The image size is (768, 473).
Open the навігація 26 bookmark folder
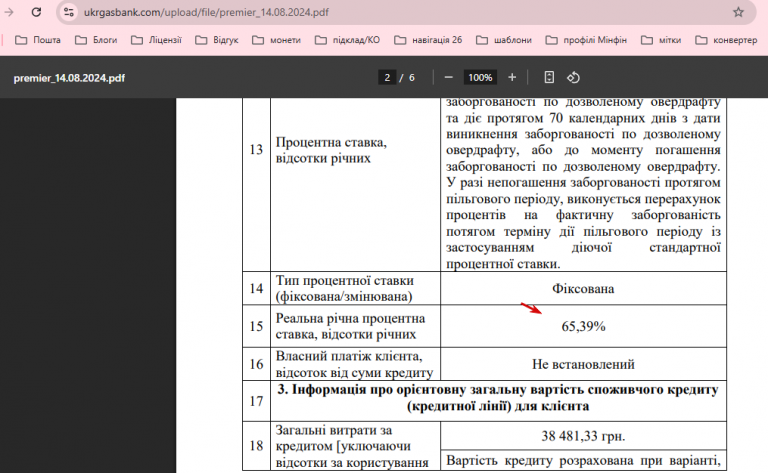428,40
